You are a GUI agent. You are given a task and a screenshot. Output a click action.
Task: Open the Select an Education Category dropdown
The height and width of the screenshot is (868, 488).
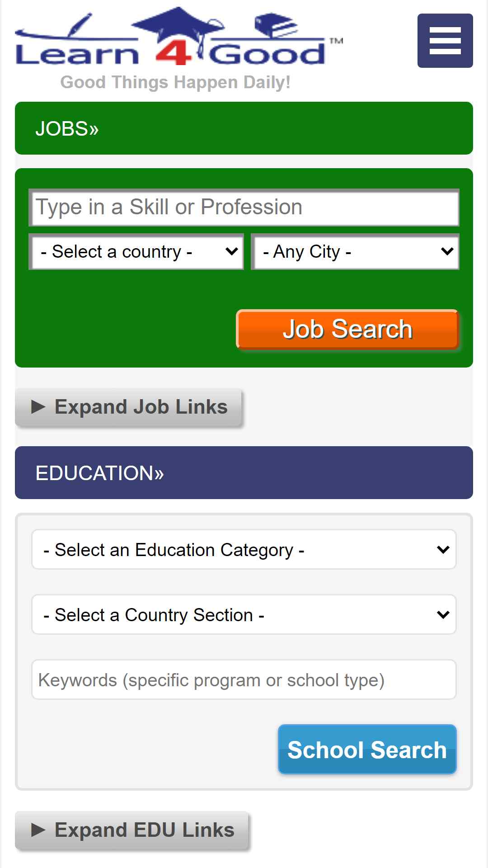pyautogui.click(x=244, y=549)
